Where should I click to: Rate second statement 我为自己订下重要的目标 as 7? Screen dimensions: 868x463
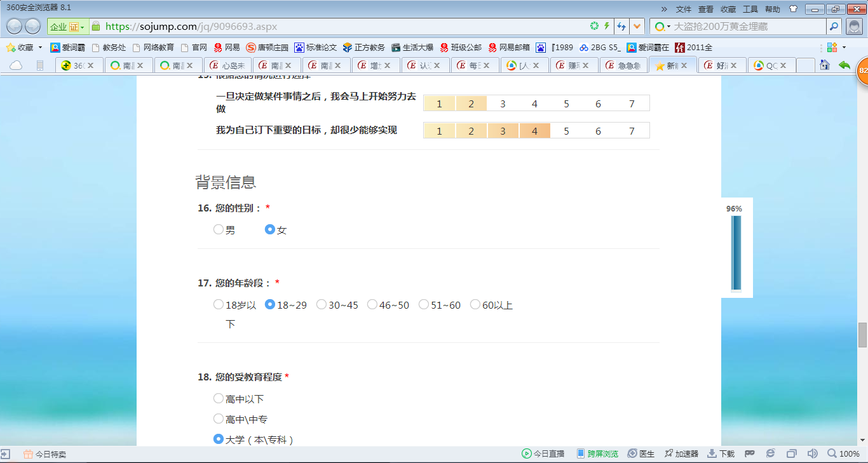(632, 131)
